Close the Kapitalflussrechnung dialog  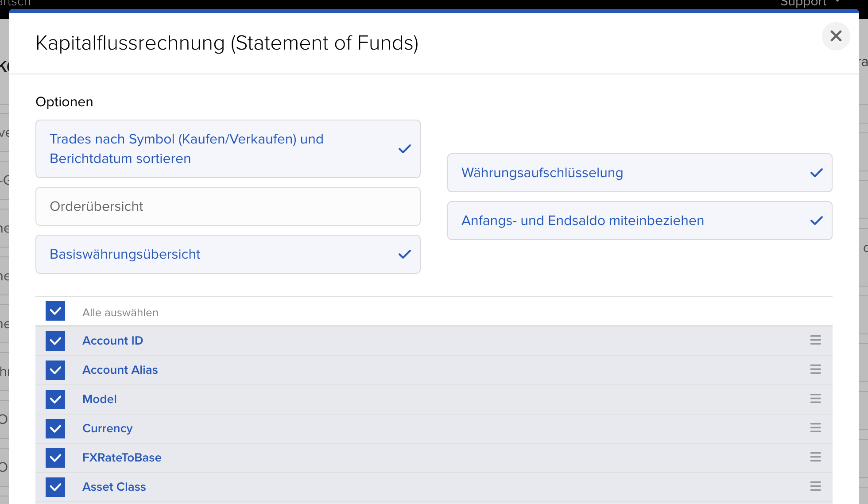pos(836,36)
